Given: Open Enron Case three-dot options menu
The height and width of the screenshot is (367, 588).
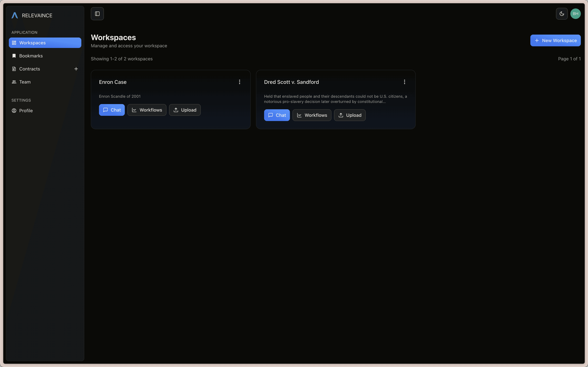Looking at the screenshot, I should [x=240, y=82].
